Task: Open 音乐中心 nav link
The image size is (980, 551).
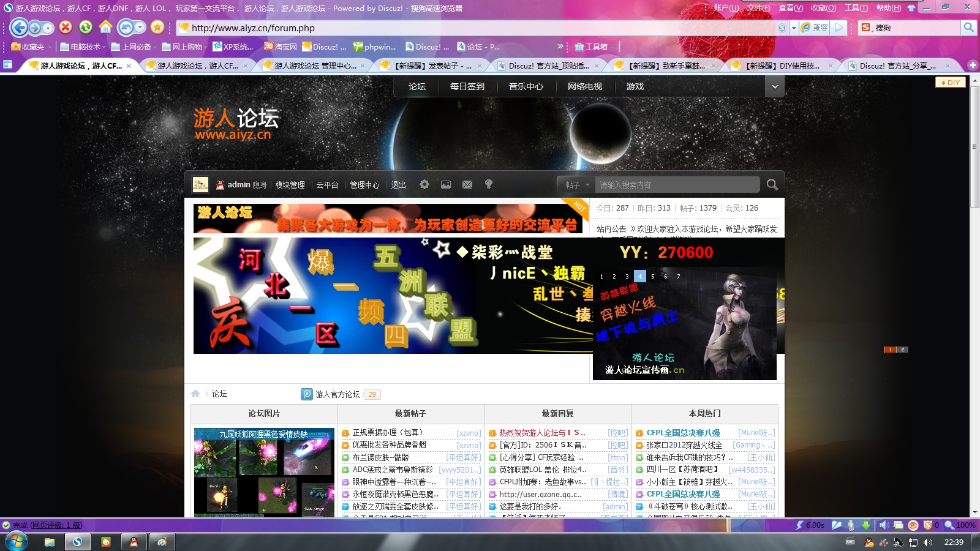Action: 526,86
